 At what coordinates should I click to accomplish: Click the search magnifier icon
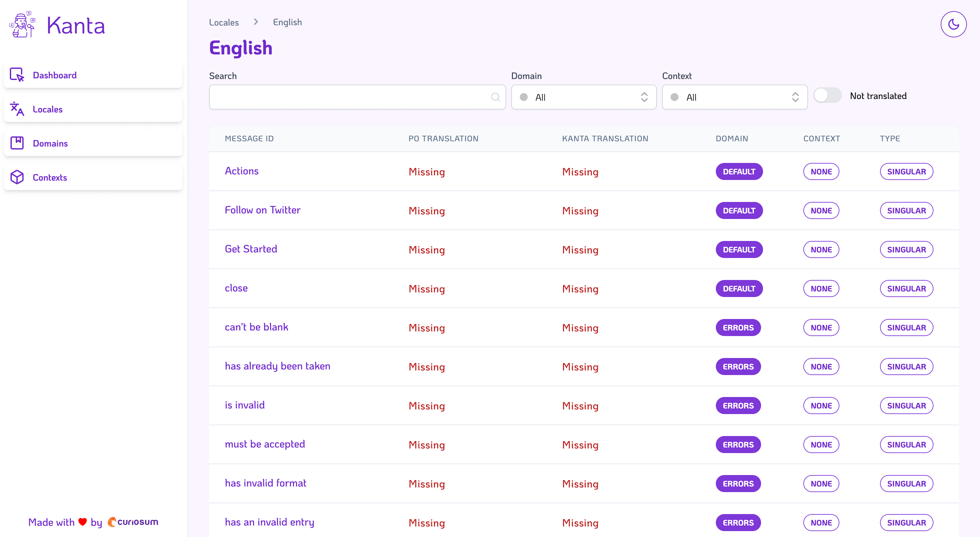495,97
